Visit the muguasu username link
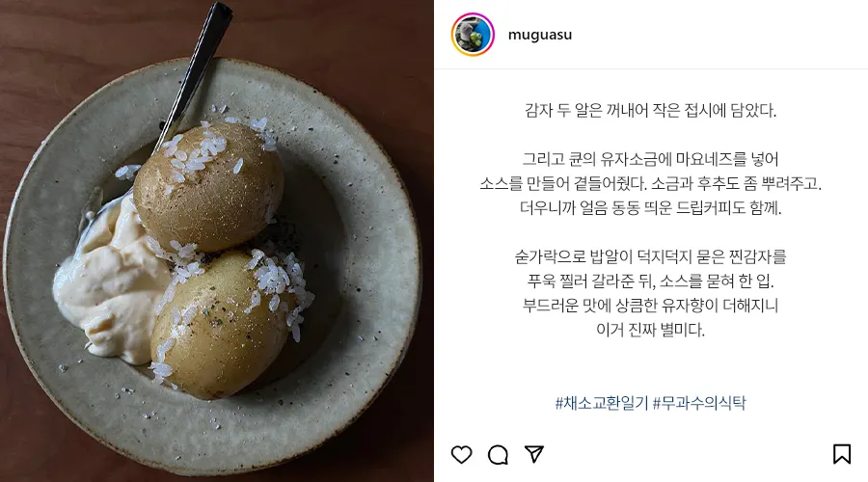This screenshot has height=482, width=868. 540,35
